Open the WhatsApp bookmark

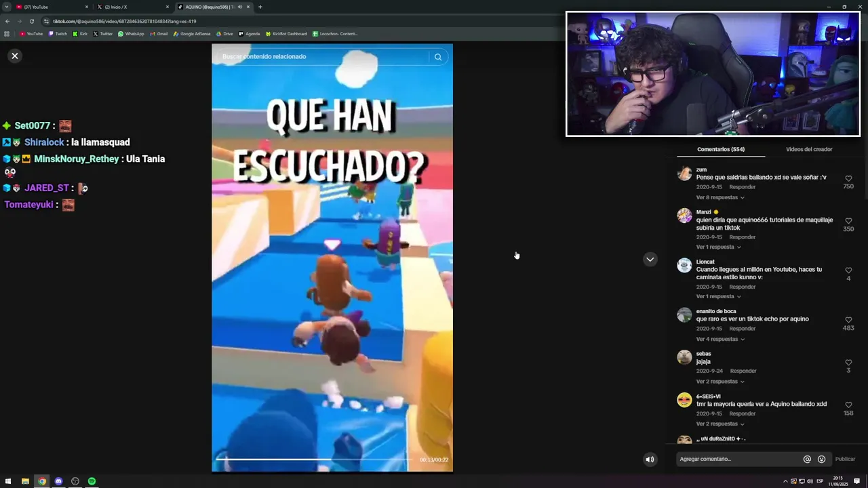(131, 34)
